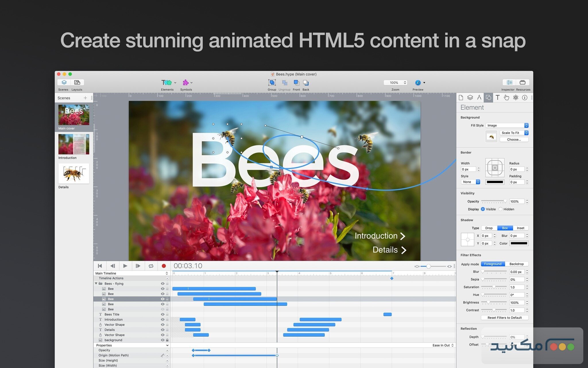Toggle the lock on the background layer
The image size is (588, 368).
click(x=167, y=340)
